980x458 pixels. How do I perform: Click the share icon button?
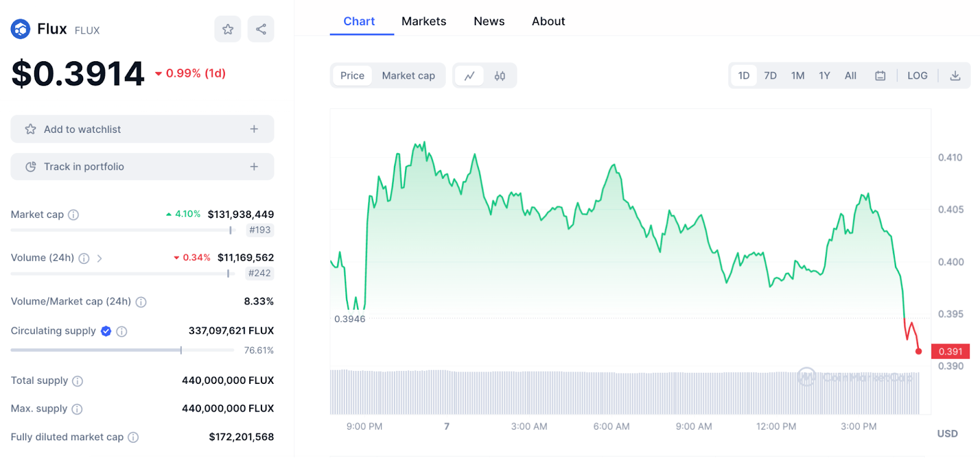click(x=261, y=29)
